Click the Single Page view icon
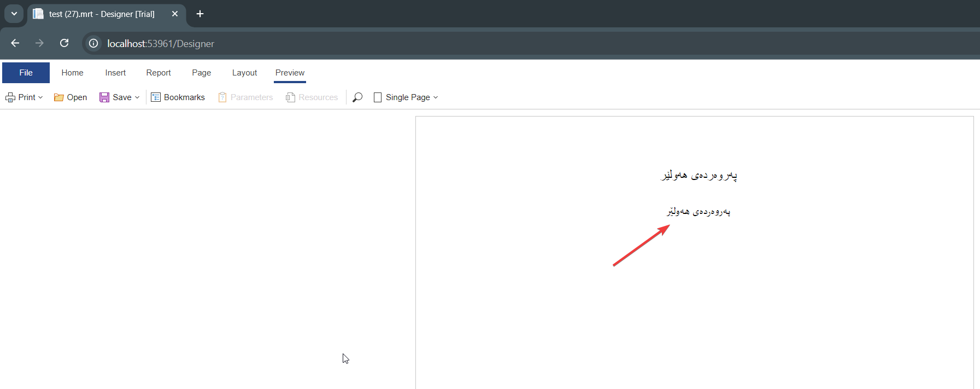This screenshot has width=980, height=389. (x=378, y=97)
